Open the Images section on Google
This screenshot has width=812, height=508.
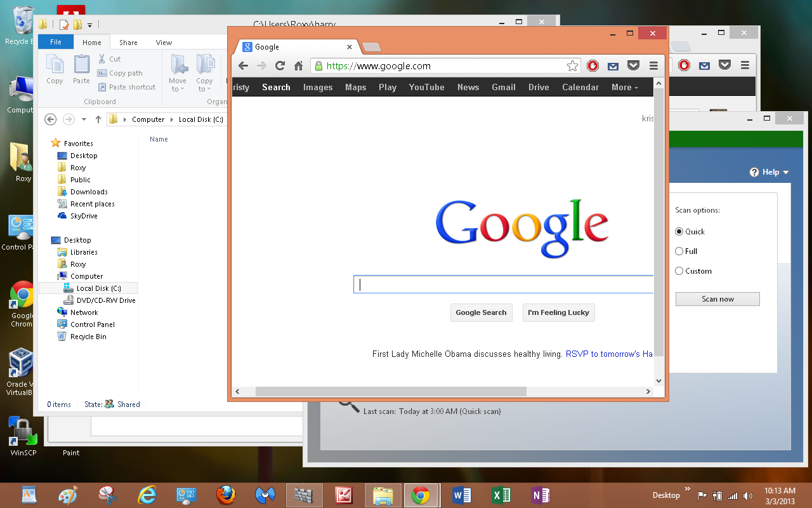tap(317, 87)
